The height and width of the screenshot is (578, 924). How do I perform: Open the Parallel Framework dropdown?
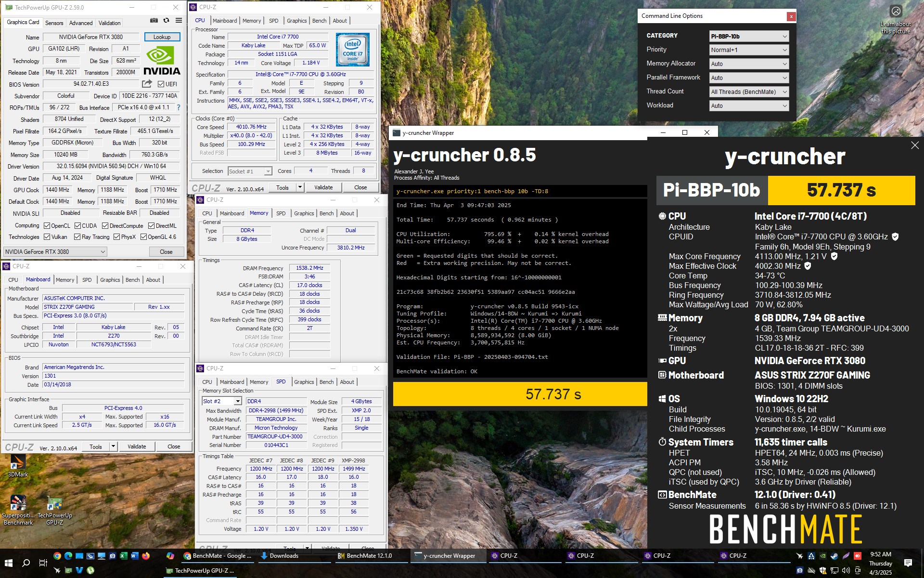(x=749, y=78)
